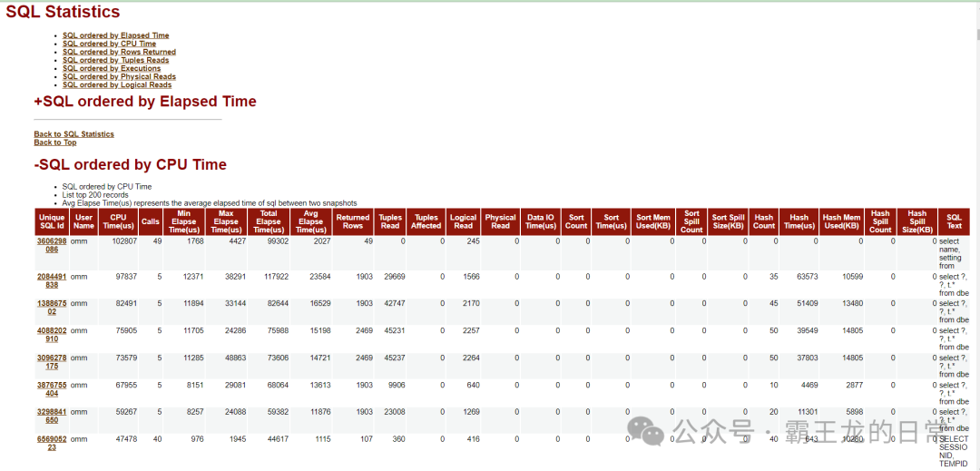
Task: Select the 'Hash Time(us)' column header
Action: (x=799, y=221)
